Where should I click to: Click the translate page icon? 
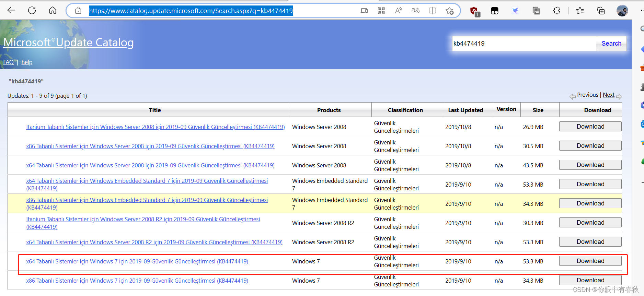[x=415, y=11]
